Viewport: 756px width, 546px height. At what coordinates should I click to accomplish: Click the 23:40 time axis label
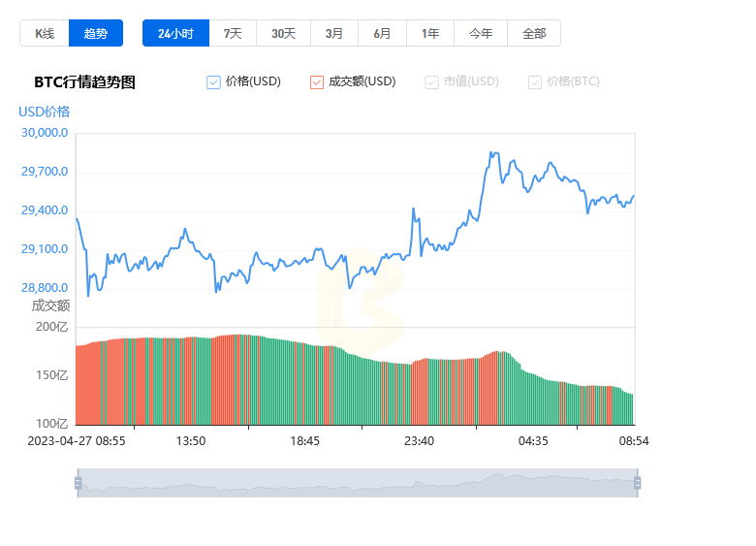click(419, 440)
